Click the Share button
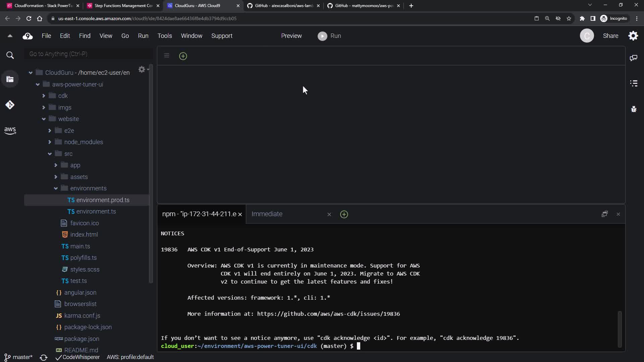Screen dimensions: 644x362 (610, 36)
